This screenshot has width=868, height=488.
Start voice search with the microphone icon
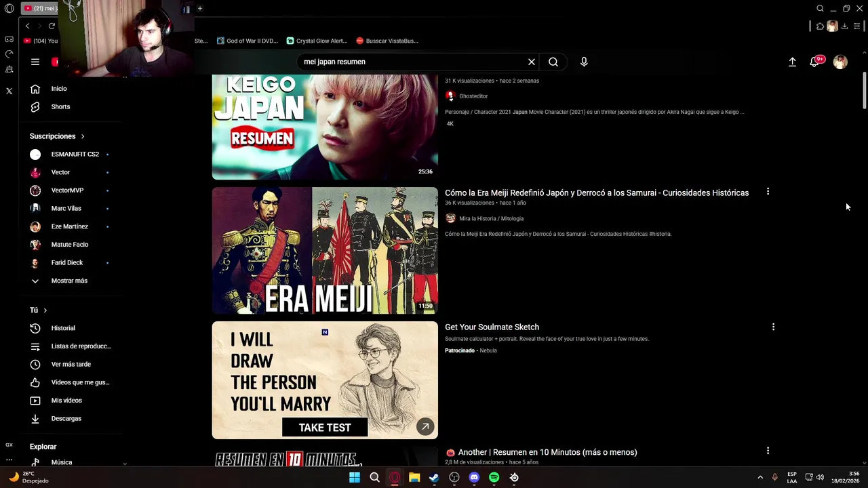(x=584, y=62)
